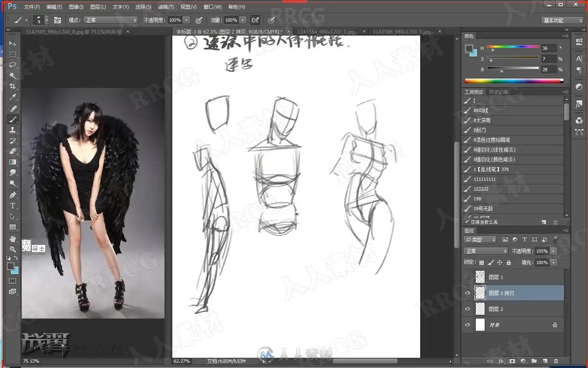Viewport: 588px width, 368px height.
Task: Open layer fill 填充 dropdown arrow
Action: 554,263
